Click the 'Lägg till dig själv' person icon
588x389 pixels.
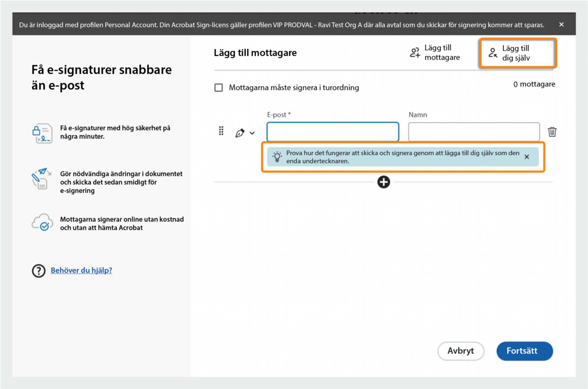coord(492,53)
